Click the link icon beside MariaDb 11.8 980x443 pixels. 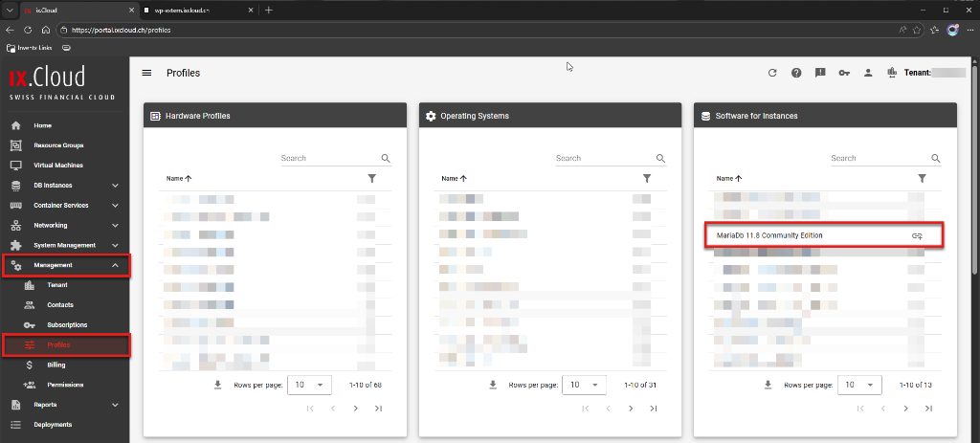tap(918, 236)
